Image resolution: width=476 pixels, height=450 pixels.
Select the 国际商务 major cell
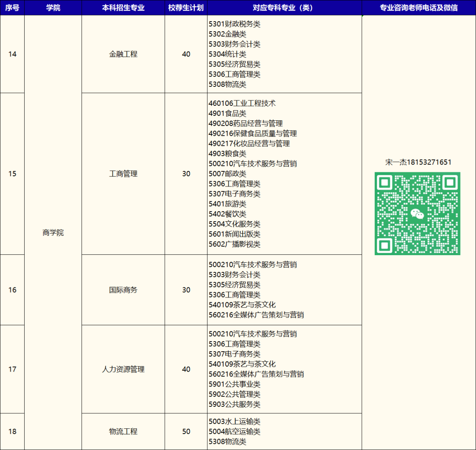tap(123, 290)
